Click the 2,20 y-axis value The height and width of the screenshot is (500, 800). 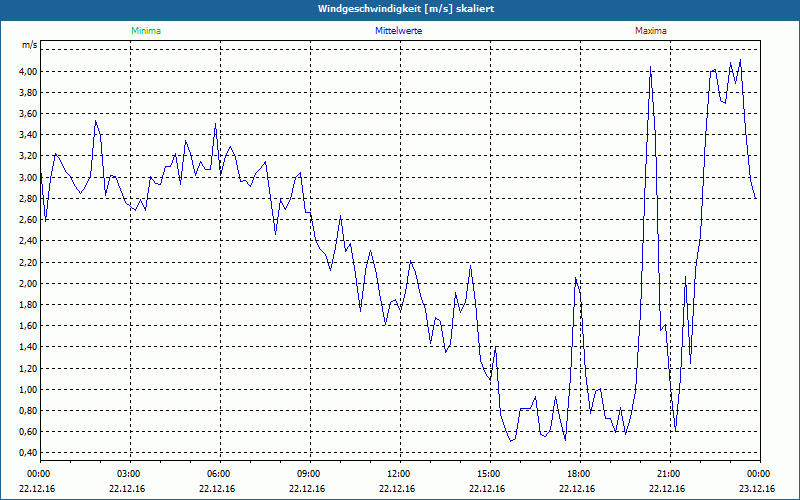tap(29, 263)
